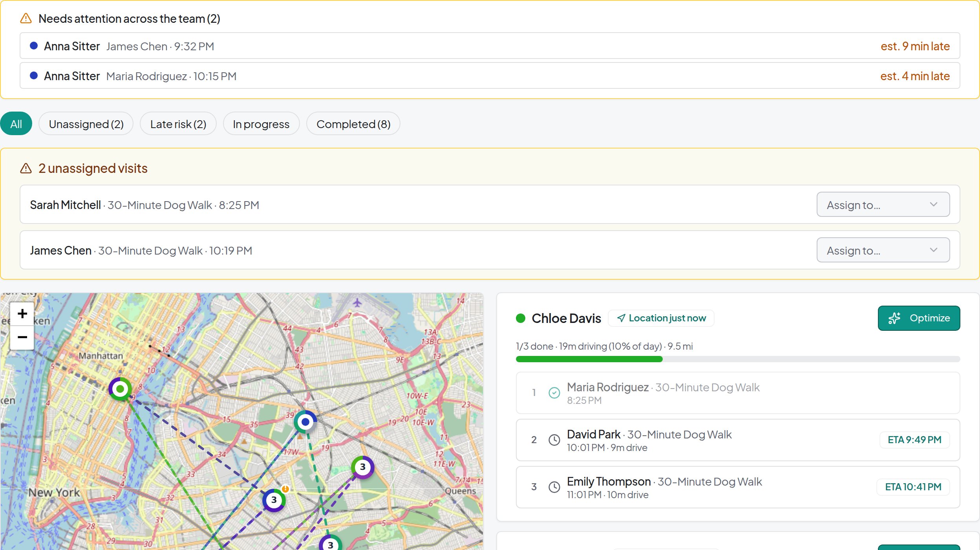980x550 pixels.
Task: Click the ETA 10:41 PM badge
Action: [x=913, y=487]
